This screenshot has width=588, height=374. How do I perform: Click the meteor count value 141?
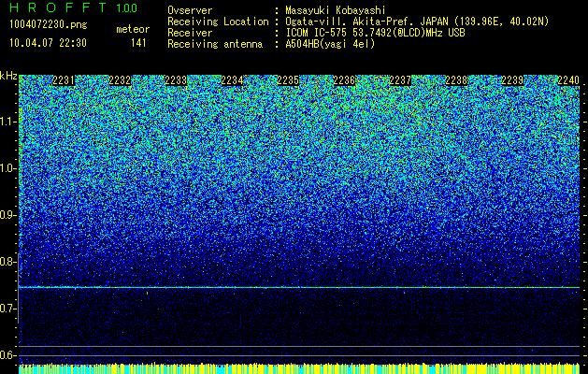click(138, 43)
